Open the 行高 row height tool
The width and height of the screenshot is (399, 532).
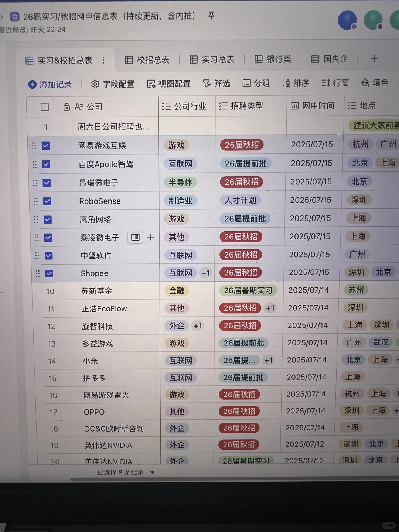click(x=335, y=83)
